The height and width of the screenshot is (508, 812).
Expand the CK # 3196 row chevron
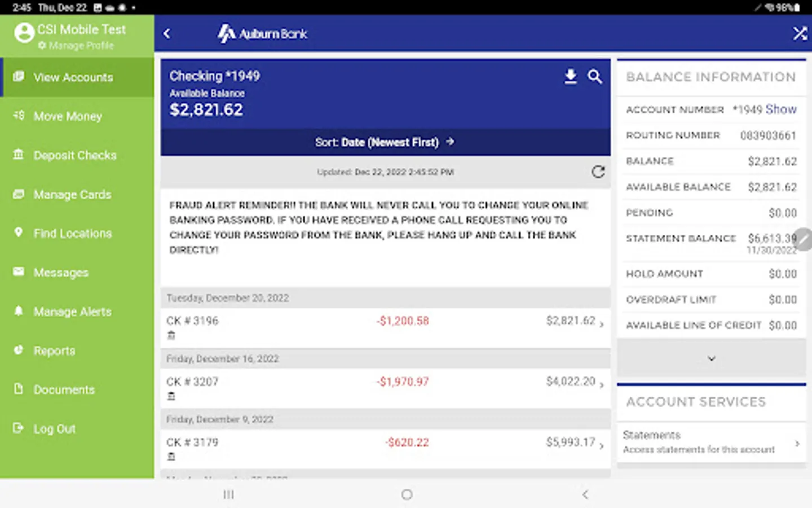(x=602, y=324)
